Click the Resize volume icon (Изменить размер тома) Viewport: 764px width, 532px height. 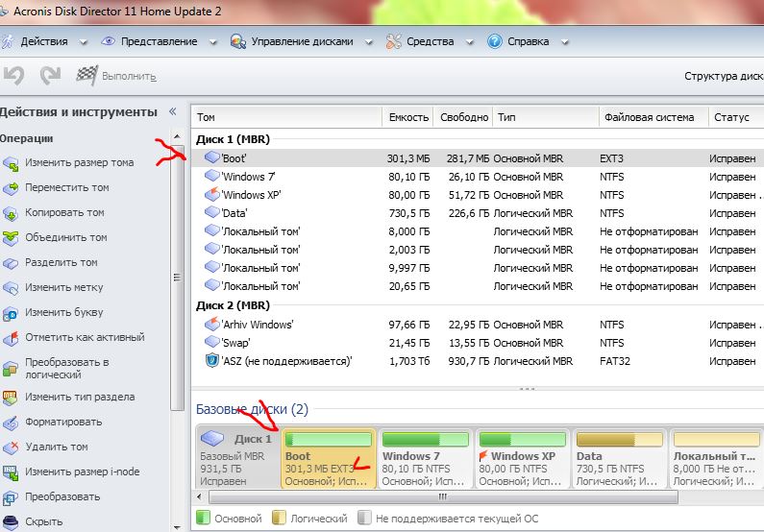click(x=11, y=163)
